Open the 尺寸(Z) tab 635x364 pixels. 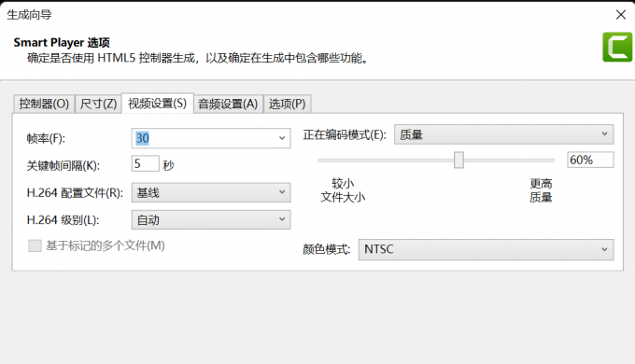click(98, 104)
